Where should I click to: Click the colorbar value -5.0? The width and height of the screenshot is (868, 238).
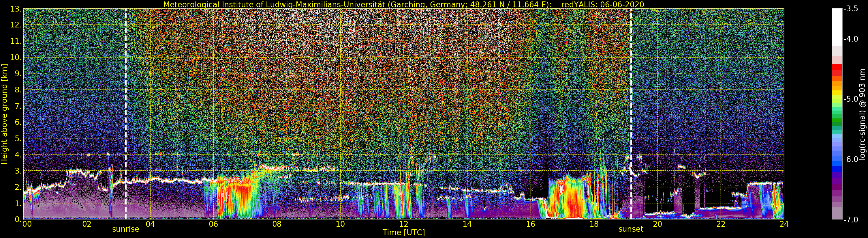(x=851, y=99)
